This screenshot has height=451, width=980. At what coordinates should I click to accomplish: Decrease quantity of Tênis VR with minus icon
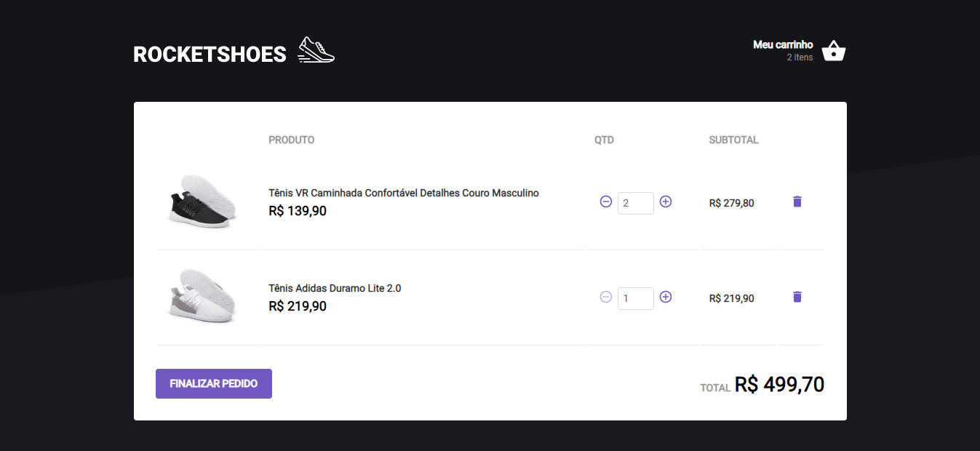tap(606, 202)
